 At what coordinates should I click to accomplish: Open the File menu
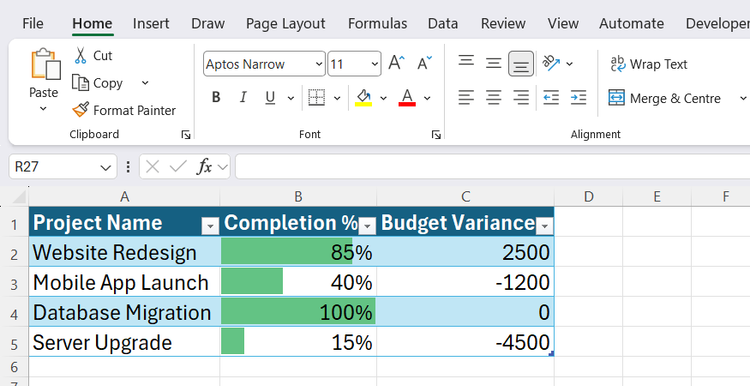(33, 23)
